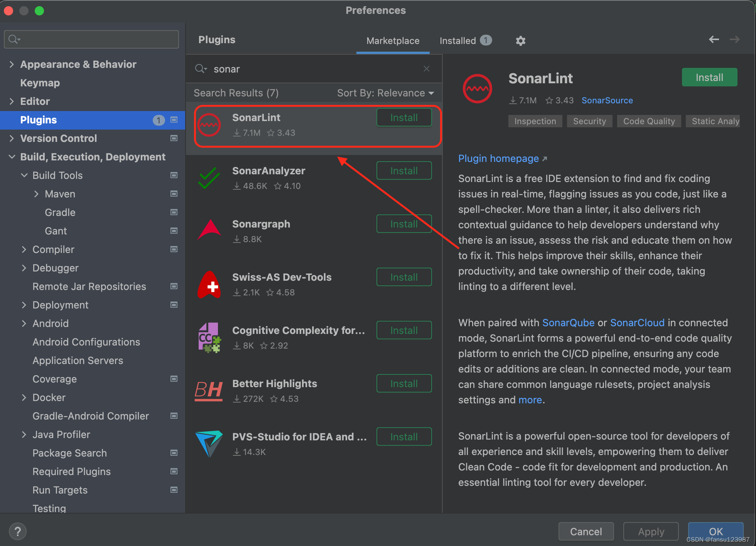Open Android Configurations page
Image resolution: width=756 pixels, height=546 pixels.
[86, 342]
